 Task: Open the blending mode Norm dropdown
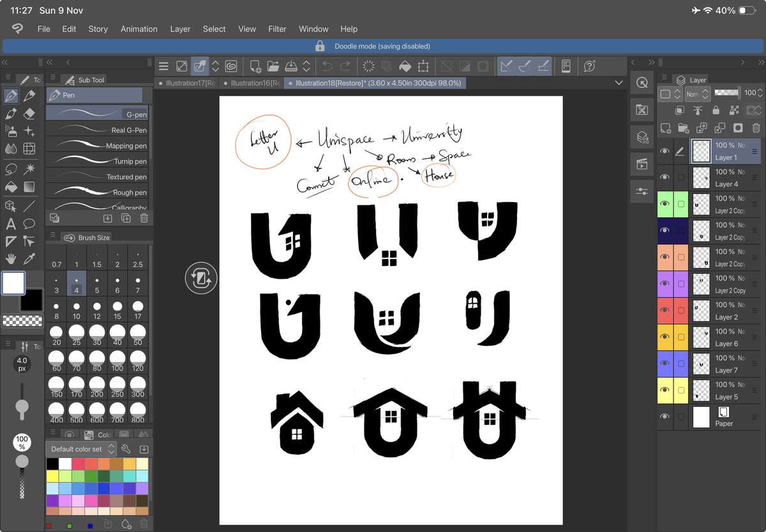(x=696, y=94)
